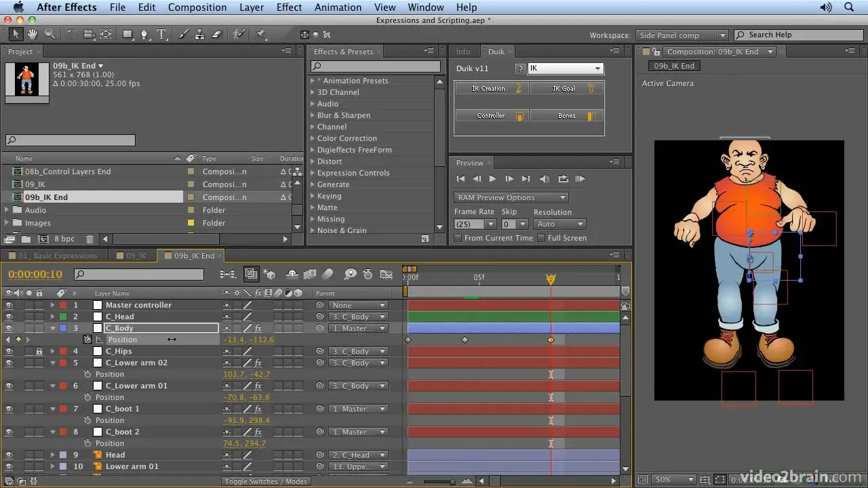Toggle auto-keyframe stopwatch icon in timeline
The image size is (868, 488).
[368, 274]
